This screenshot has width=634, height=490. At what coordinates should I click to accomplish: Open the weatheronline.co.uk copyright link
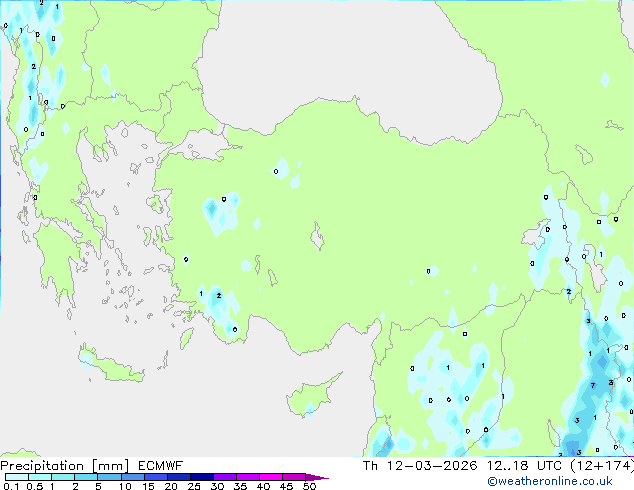pos(549,481)
